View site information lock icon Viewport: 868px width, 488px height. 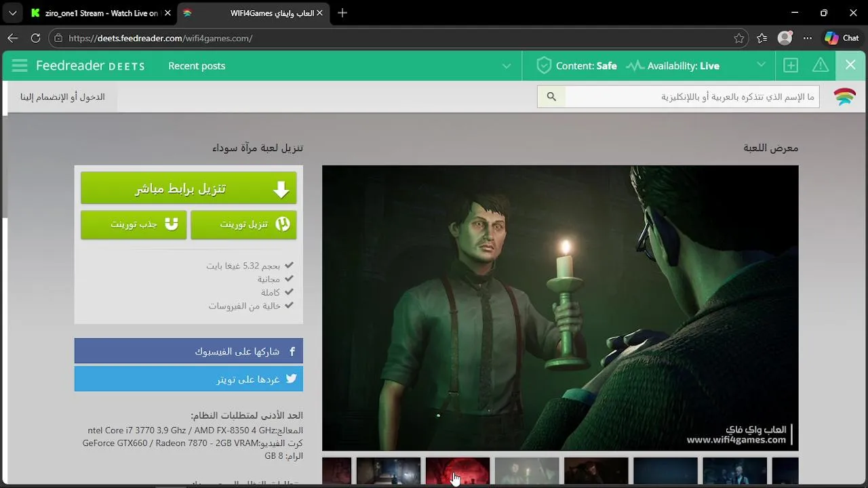58,38
